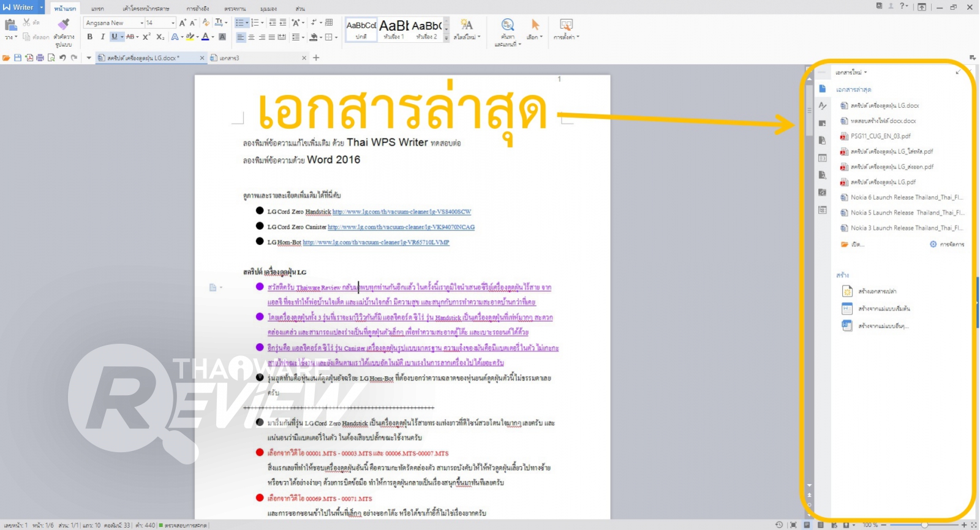The width and height of the screenshot is (980, 530).
Task: Switch to the เอกสาร3 document tab
Action: click(x=257, y=58)
